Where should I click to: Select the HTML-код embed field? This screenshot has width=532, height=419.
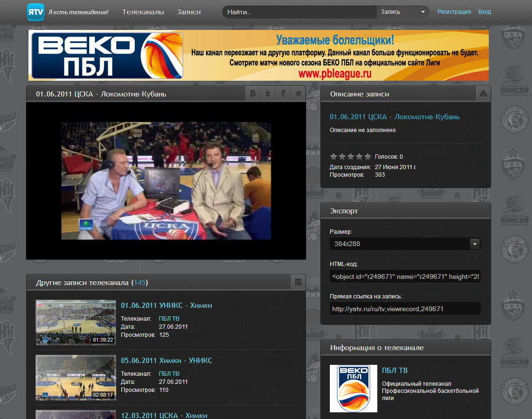click(405, 277)
